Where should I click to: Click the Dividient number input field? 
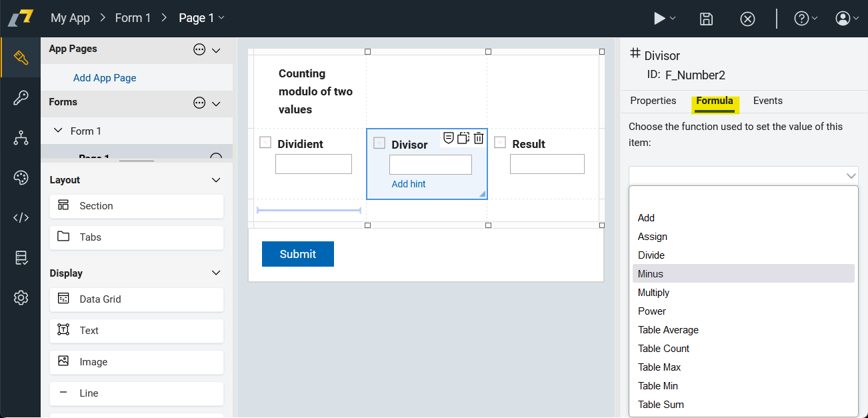[313, 164]
